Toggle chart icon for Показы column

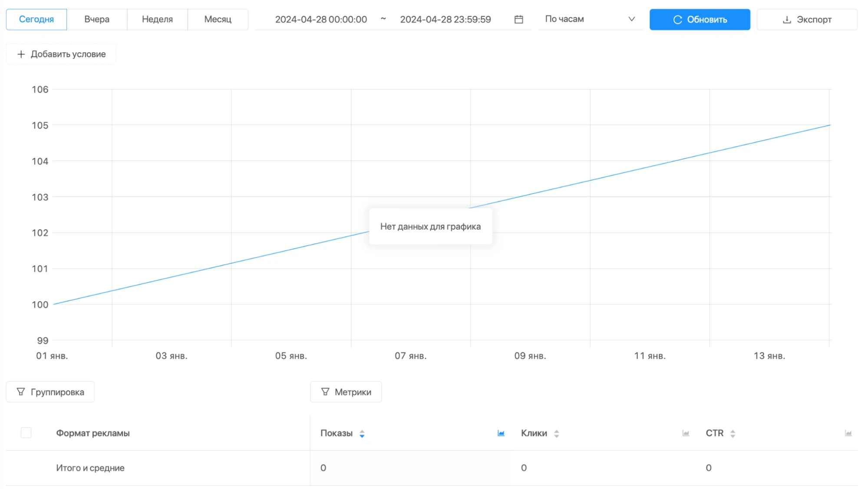[501, 433]
